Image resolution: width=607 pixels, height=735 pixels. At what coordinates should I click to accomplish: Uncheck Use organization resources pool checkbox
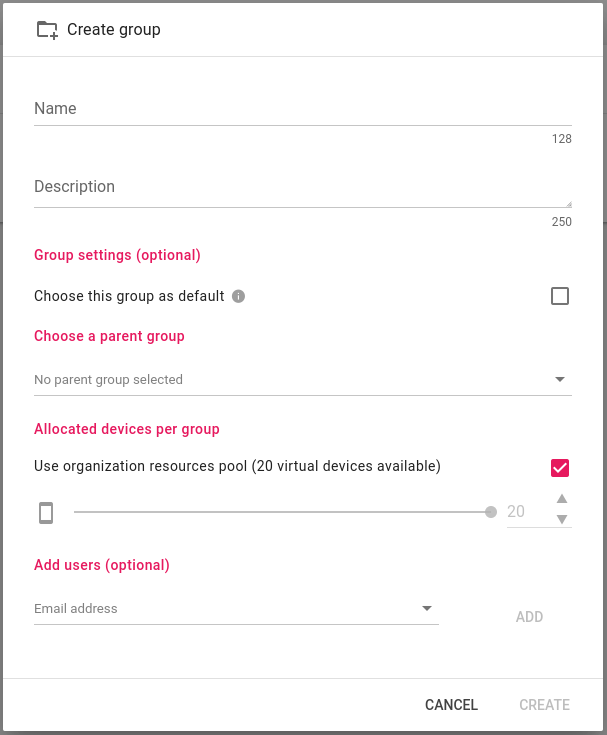click(x=560, y=468)
